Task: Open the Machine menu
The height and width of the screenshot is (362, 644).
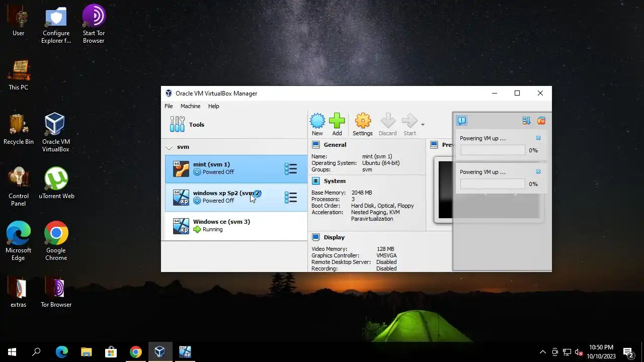Action: pos(190,106)
